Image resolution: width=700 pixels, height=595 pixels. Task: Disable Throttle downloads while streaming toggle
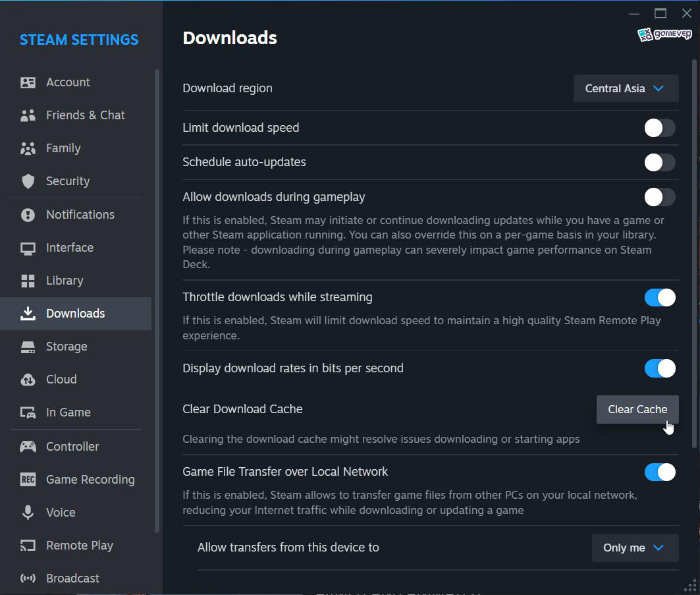point(659,298)
